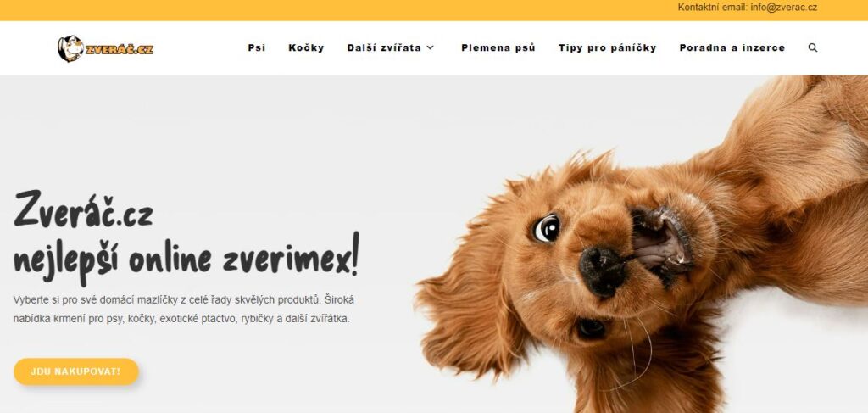Viewport: 868px width, 413px height.
Task: Visit Poradna a inzerce
Action: (x=732, y=47)
